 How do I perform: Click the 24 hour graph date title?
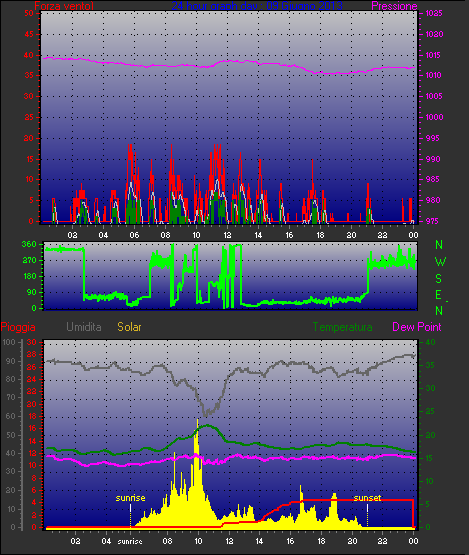point(257,6)
